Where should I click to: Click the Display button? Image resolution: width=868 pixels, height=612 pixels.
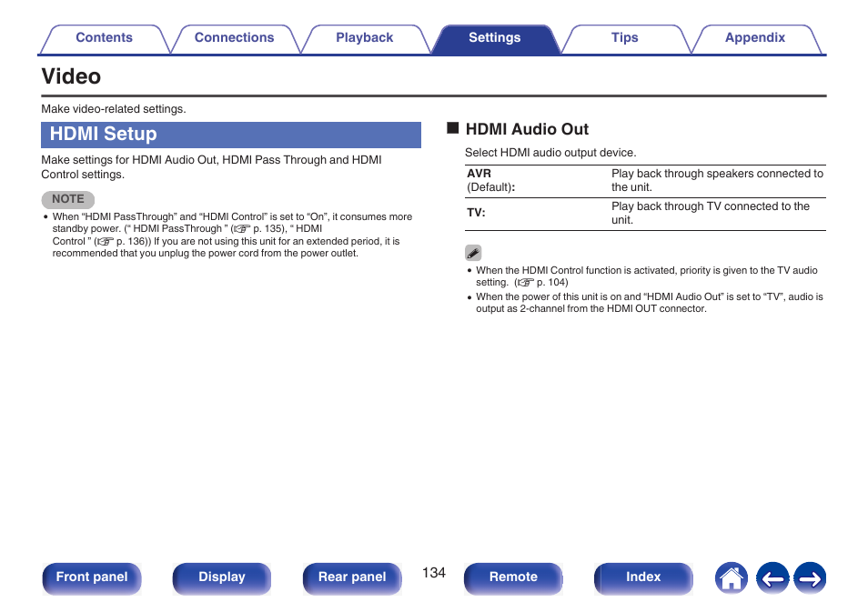pos(222,578)
